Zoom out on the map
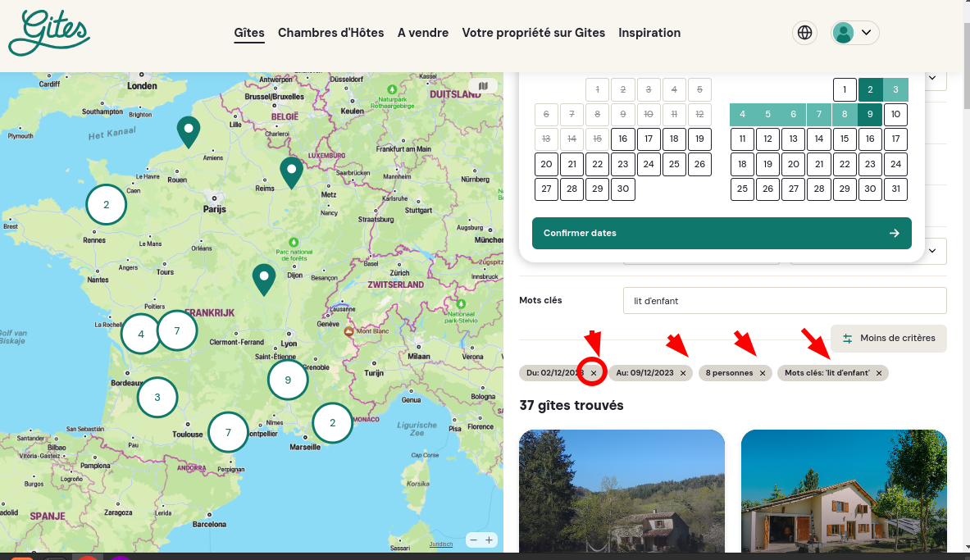Screen dimensions: 970x560 (473, 540)
